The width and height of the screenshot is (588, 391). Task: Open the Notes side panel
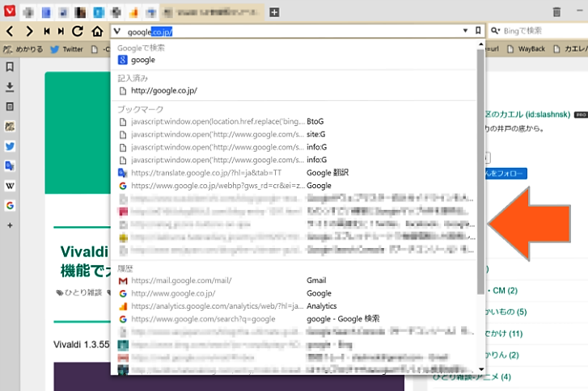click(10, 107)
